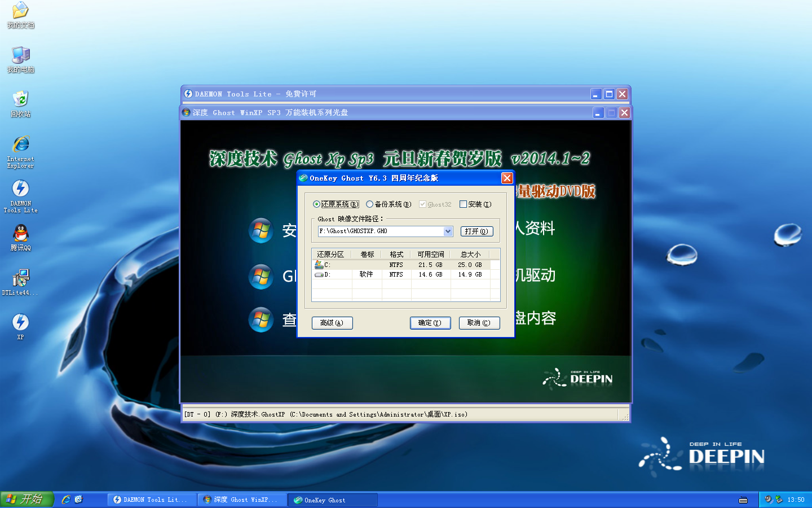Viewport: 812px width, 508px height.
Task: Select the 备份系统(B) radio option
Action: (x=389, y=204)
